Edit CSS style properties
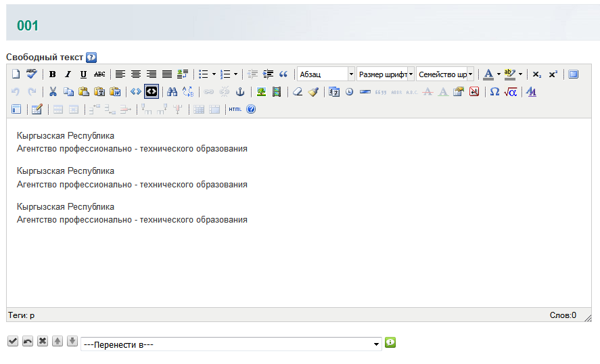The height and width of the screenshot is (364, 600). (459, 91)
